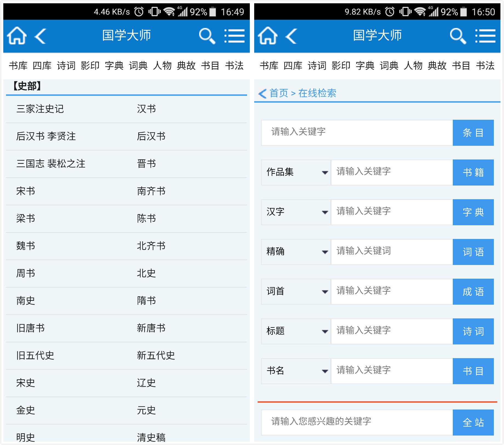
Task: Select 人物 tab in left screen nav
Action: (162, 66)
